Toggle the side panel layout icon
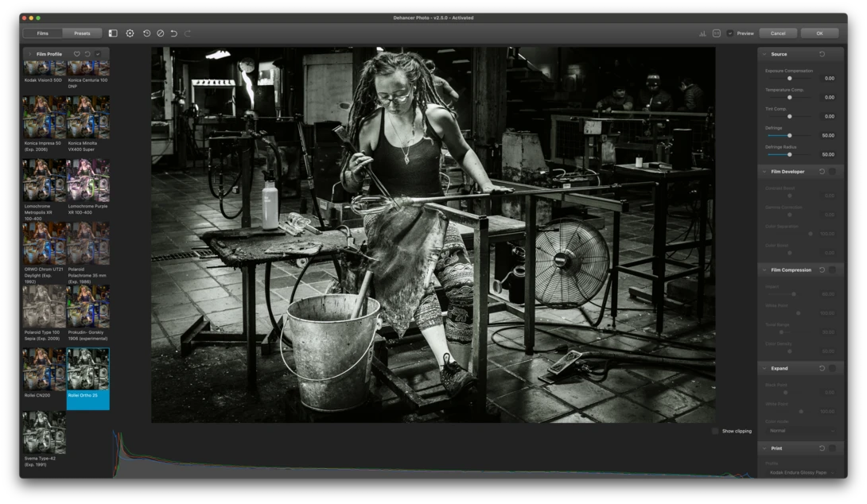 click(x=113, y=33)
